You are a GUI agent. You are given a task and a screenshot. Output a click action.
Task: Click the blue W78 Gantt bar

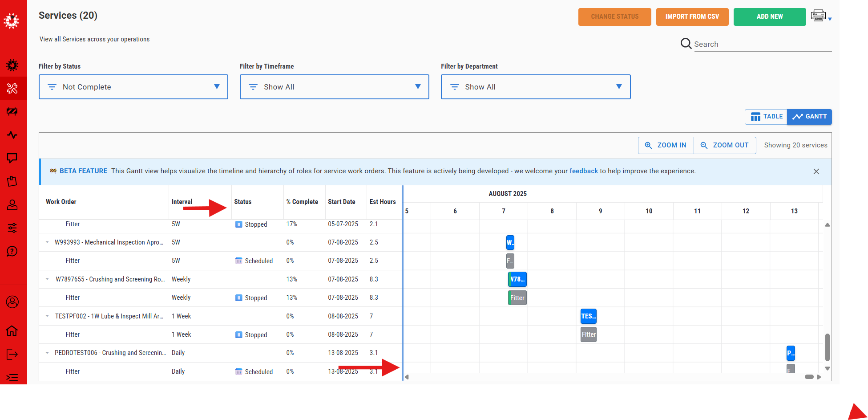coord(517,279)
